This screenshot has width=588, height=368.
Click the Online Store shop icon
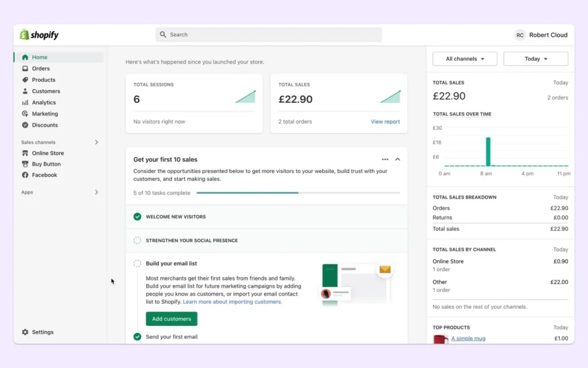(x=25, y=153)
